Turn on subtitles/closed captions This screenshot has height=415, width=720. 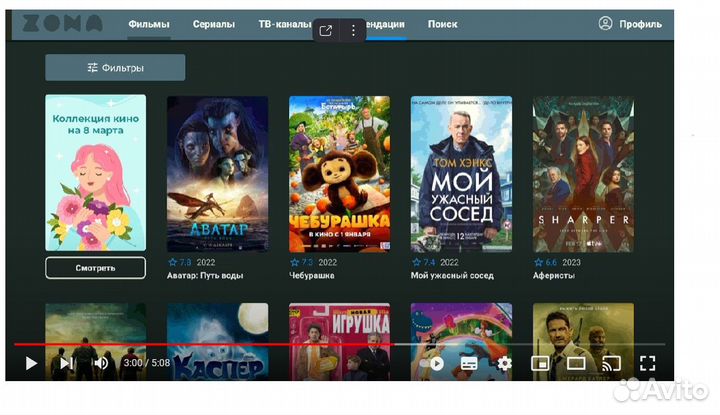tap(469, 363)
